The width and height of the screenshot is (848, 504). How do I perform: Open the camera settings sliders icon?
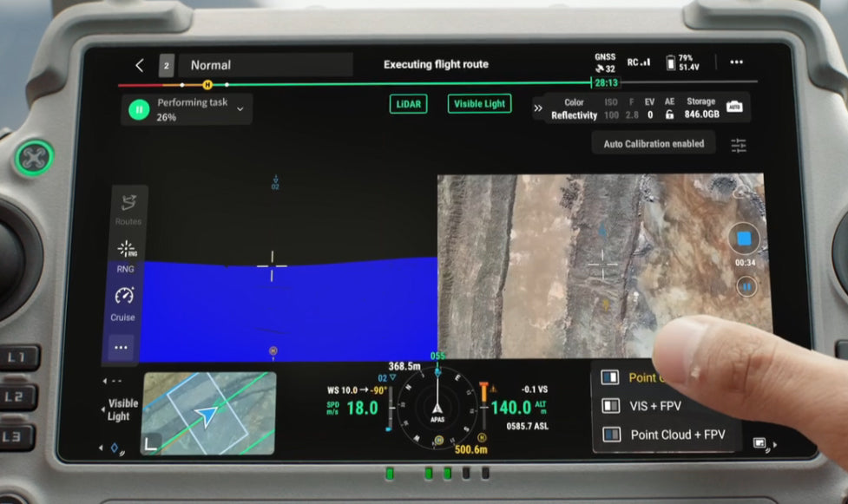click(739, 145)
